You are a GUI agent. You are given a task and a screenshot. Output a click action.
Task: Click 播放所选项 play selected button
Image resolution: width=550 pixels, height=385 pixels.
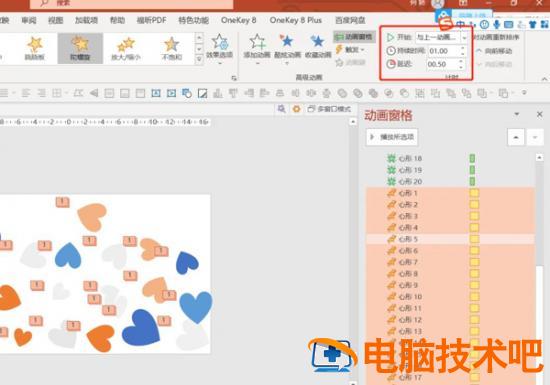click(392, 137)
